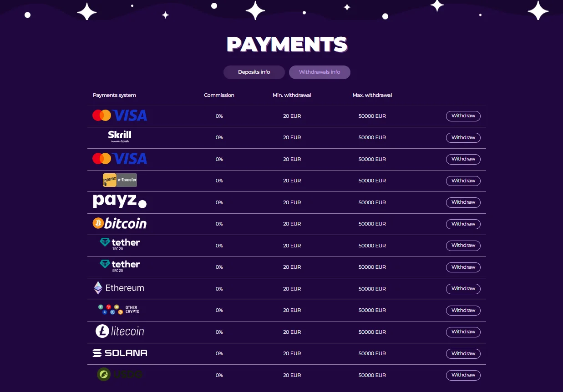The width and height of the screenshot is (563, 392).
Task: Withdraw via Solana button
Action: coord(463,354)
